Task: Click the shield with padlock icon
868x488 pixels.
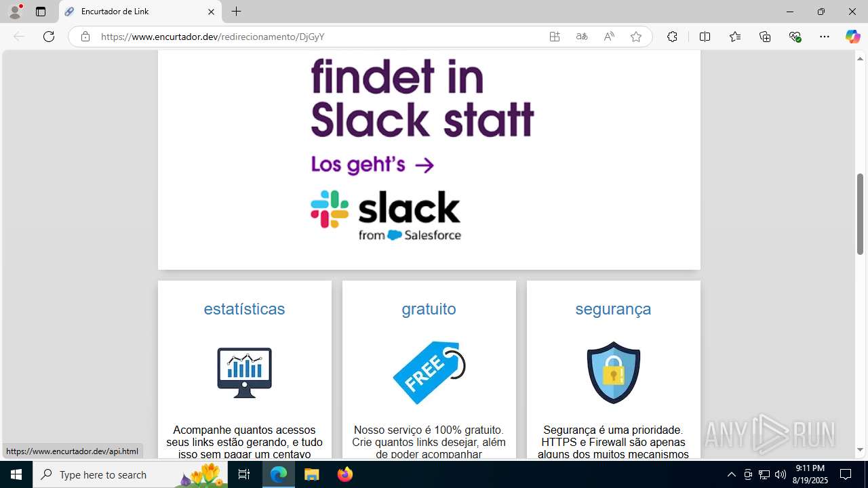Action: pos(614,373)
